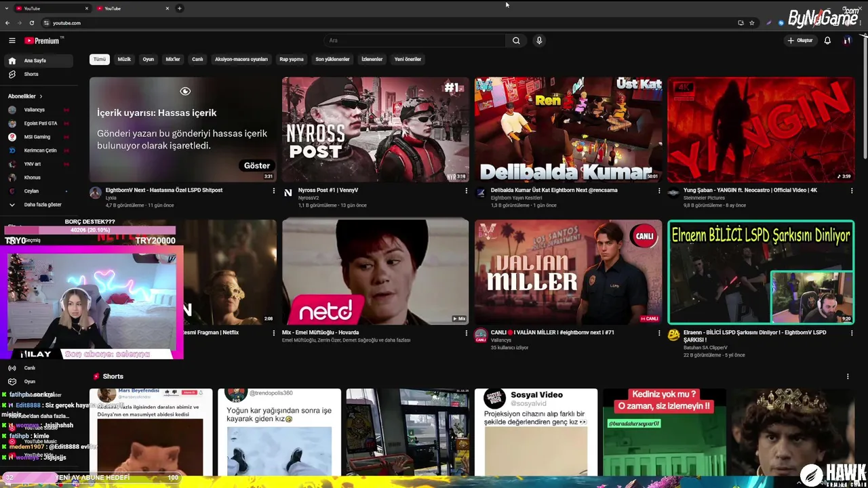This screenshot has height=488, width=868.
Task: Open the notifications bell
Action: (827, 41)
